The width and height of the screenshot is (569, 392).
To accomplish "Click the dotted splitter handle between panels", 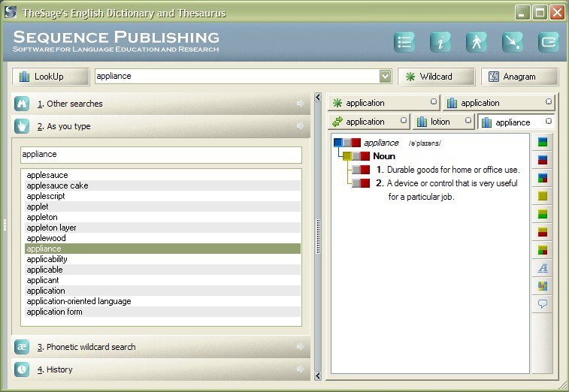I will pyautogui.click(x=318, y=237).
